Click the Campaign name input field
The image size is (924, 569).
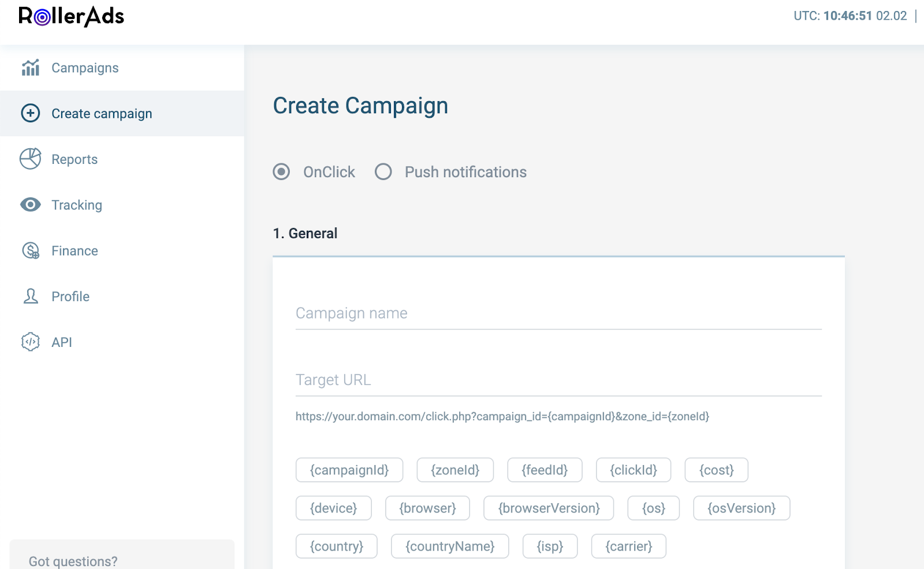click(x=558, y=313)
